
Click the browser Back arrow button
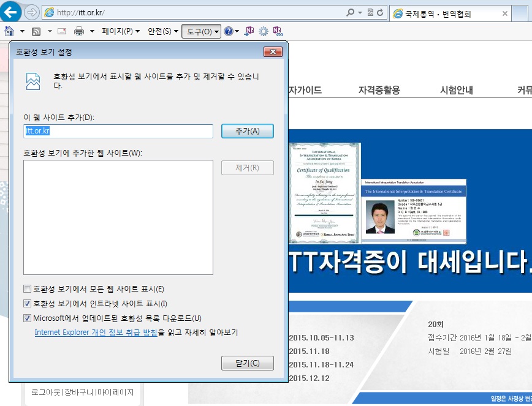click(10, 12)
